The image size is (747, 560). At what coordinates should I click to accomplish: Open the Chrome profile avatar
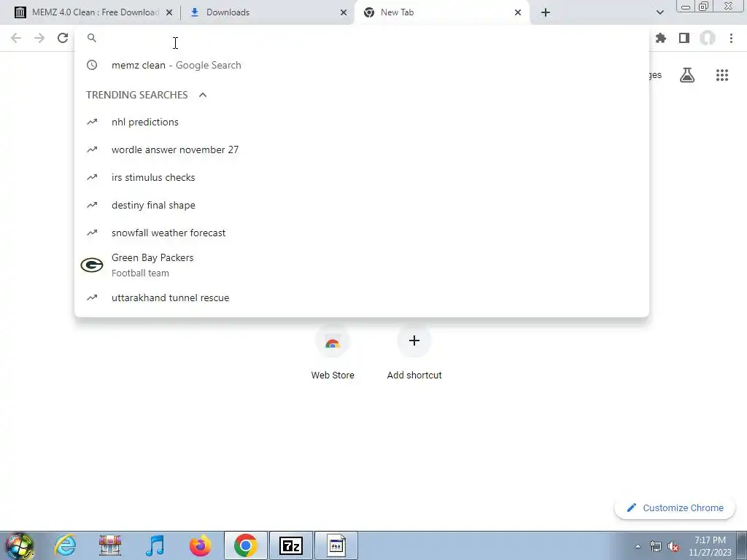[x=708, y=38]
